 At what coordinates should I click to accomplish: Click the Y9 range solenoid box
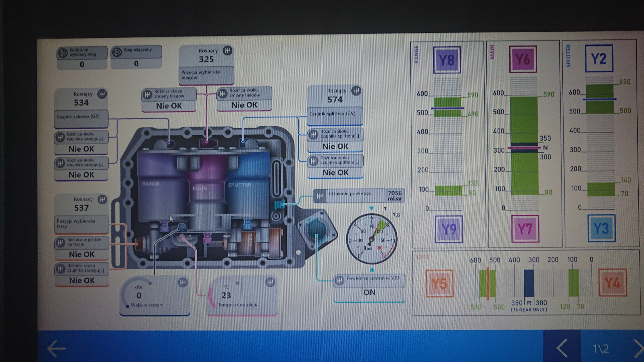click(449, 229)
